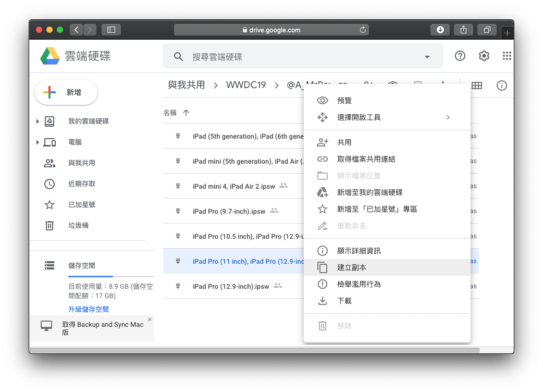Viewport: 543px width, 392px height.
Task: Choose 顯示詳細資訊 from menu
Action: click(x=387, y=251)
